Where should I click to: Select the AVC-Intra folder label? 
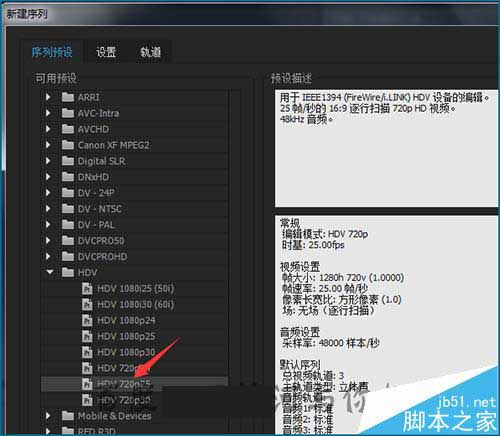click(x=98, y=113)
